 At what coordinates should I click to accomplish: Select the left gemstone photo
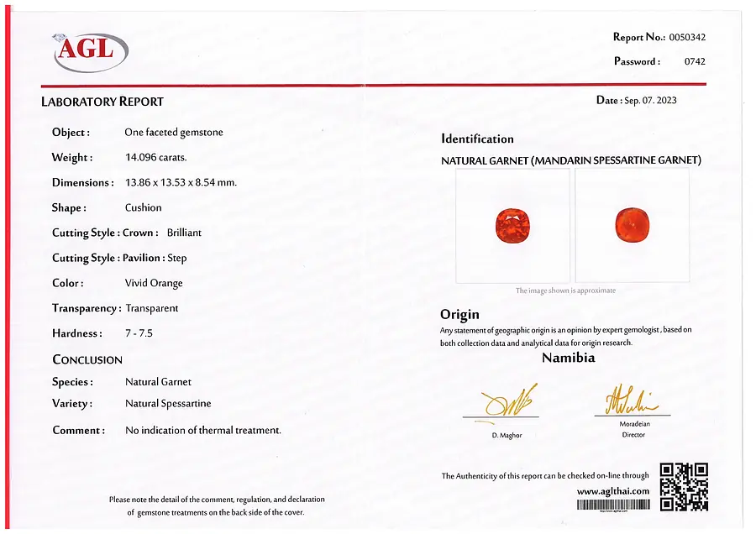(512, 226)
